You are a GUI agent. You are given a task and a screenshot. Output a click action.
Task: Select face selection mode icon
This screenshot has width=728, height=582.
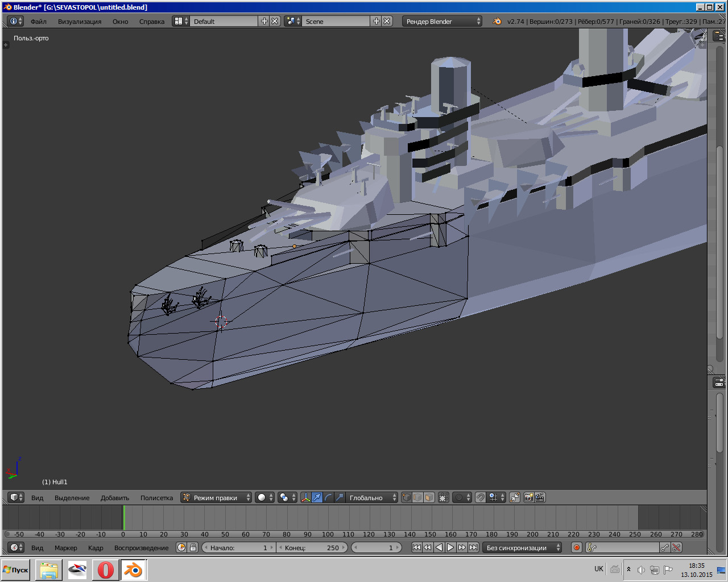[x=429, y=497]
